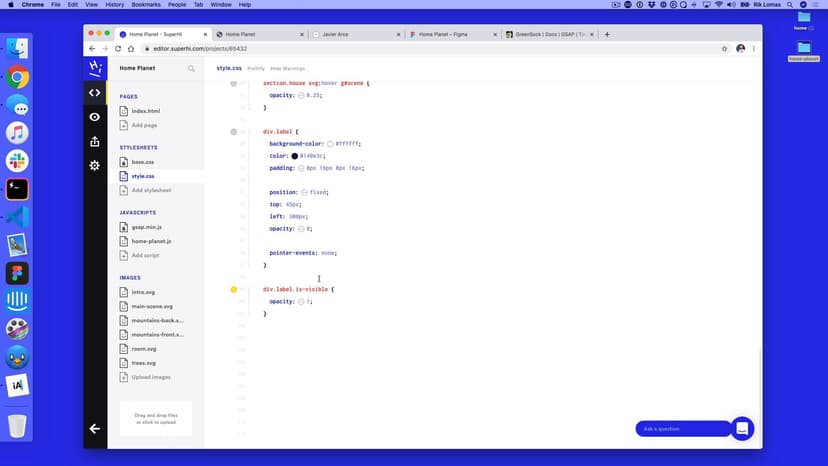Click the yellow marker beside div.label.is-visible

coord(234,289)
